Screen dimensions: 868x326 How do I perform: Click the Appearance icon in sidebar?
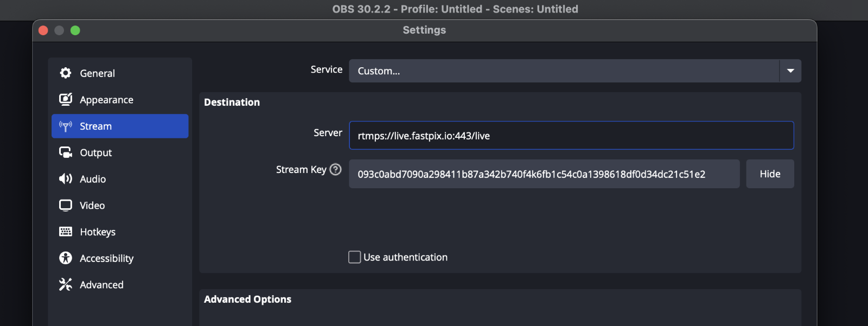[66, 99]
